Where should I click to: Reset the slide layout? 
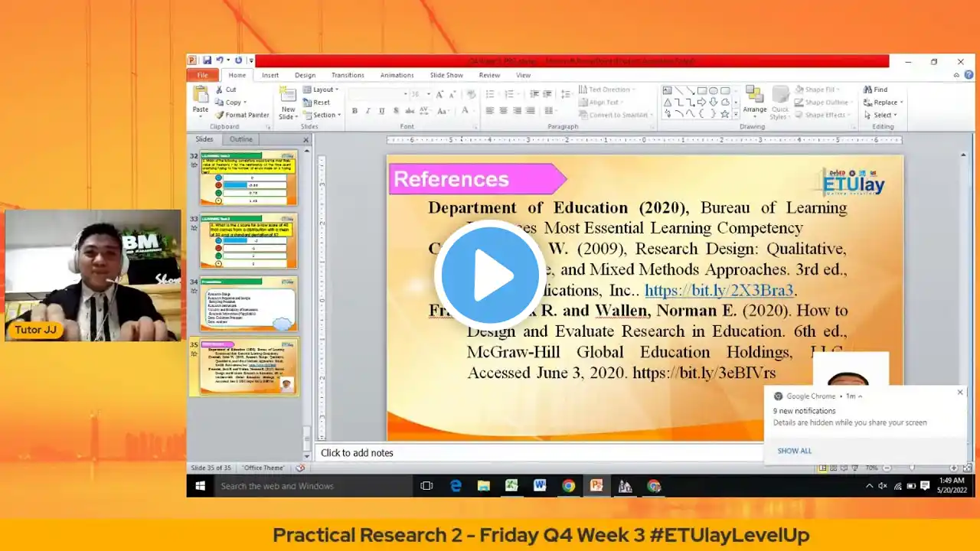(x=316, y=103)
